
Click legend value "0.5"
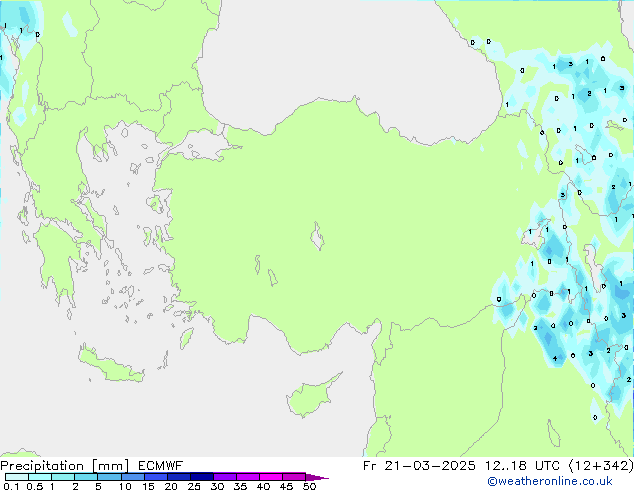pos(34,486)
